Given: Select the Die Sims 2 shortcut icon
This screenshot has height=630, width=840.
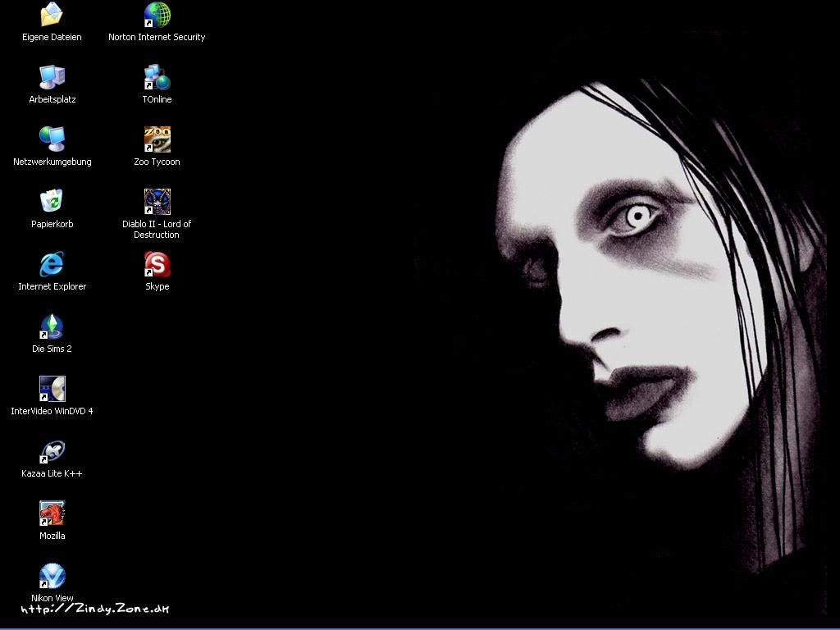Looking at the screenshot, I should click(52, 326).
